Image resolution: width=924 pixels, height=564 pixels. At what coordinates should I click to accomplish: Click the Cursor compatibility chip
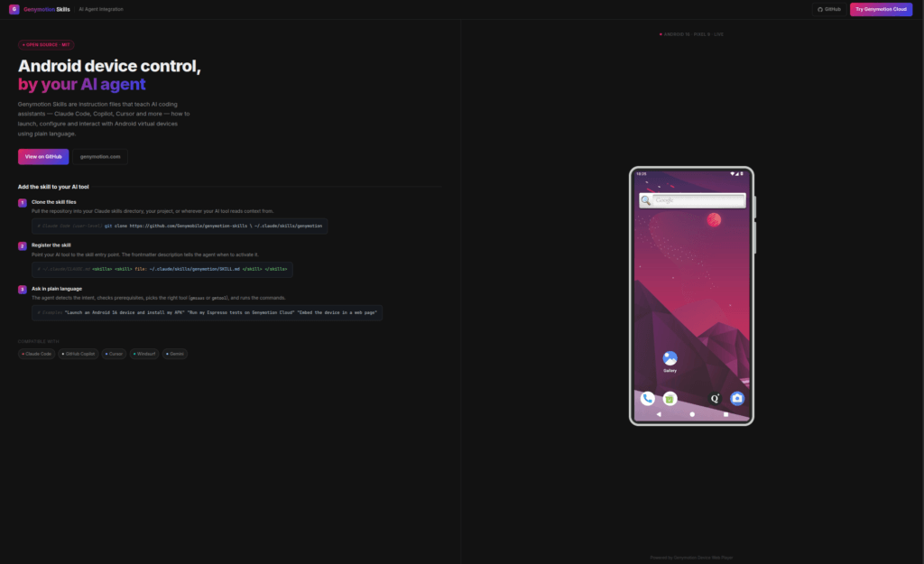click(x=114, y=354)
